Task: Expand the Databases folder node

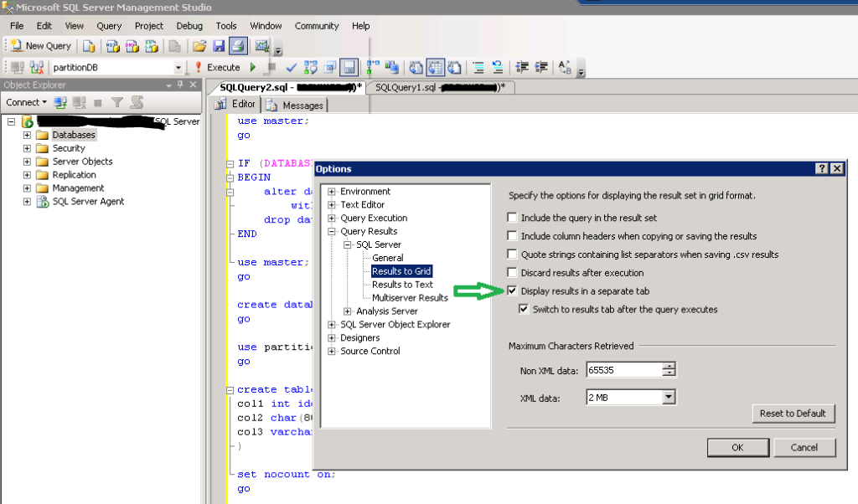Action: [27, 135]
